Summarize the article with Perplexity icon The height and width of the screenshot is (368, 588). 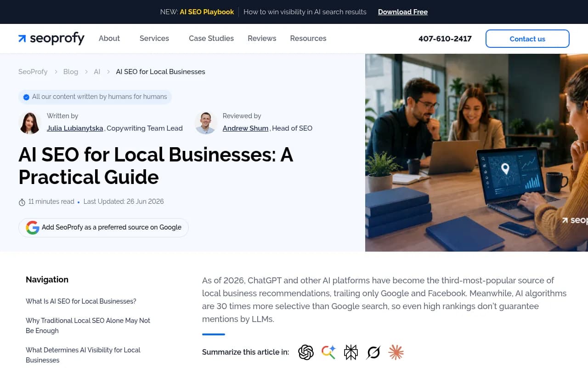coord(351,352)
